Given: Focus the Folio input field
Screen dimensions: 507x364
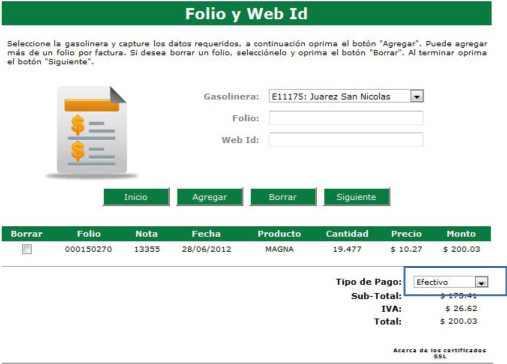Looking at the screenshot, I should pyautogui.click(x=346, y=118).
